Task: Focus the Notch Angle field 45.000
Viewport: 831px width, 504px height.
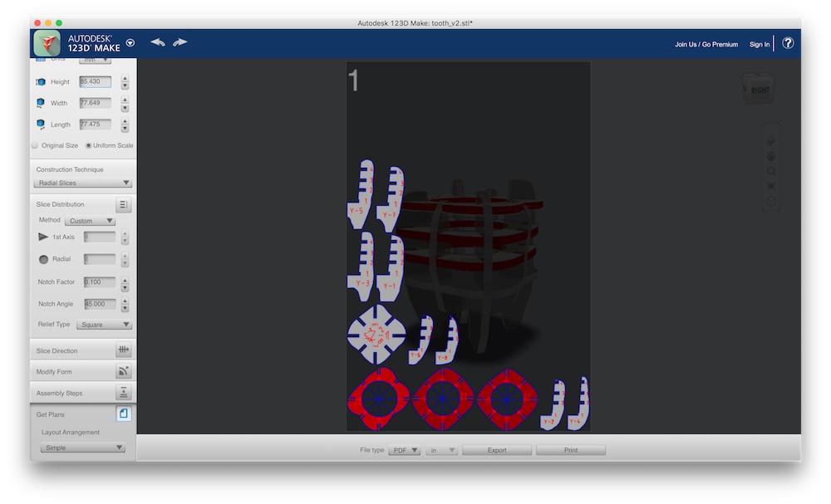Action: pos(100,304)
